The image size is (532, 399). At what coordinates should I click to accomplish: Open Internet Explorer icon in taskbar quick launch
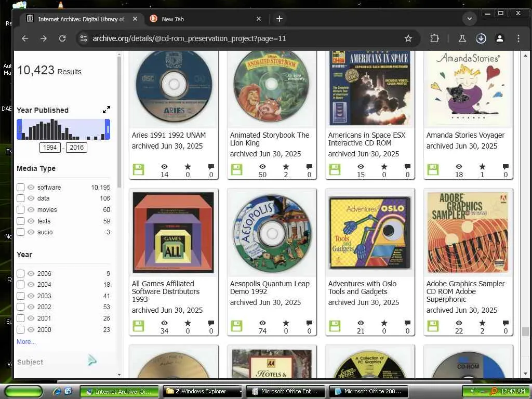coord(57,391)
